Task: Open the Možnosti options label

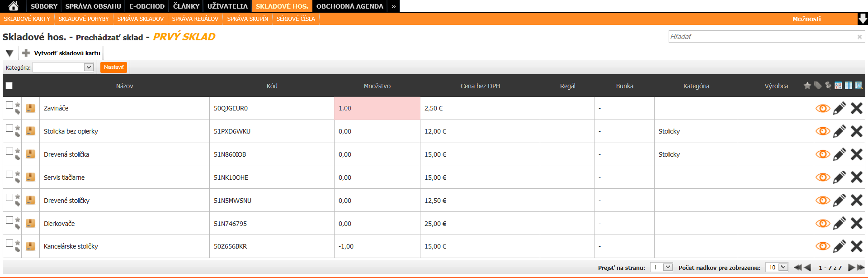Action: click(806, 19)
